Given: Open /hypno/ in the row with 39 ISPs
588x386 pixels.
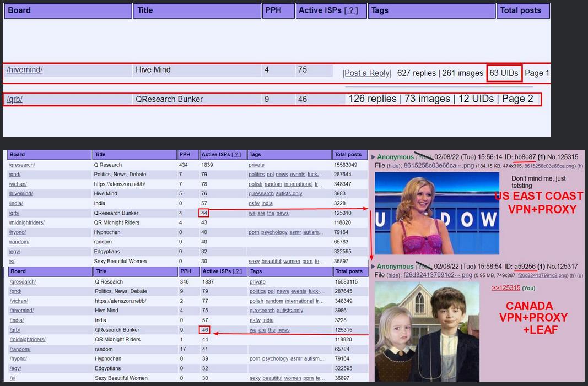Looking at the screenshot, I should (18, 358).
